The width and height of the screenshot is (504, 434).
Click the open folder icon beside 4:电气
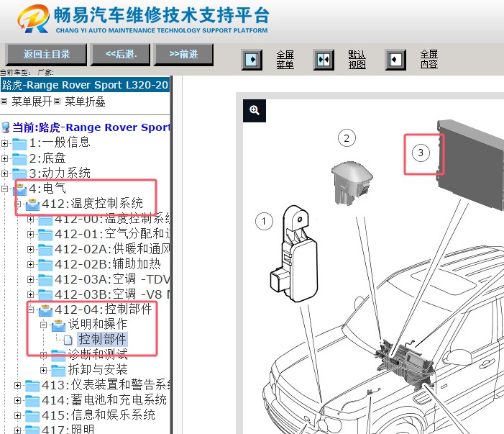pyautogui.click(x=20, y=189)
